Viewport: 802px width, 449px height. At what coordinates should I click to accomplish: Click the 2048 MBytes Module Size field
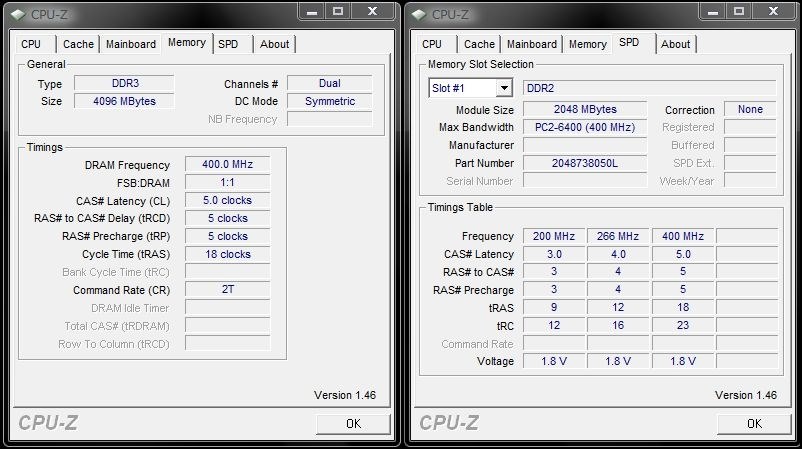(x=585, y=109)
